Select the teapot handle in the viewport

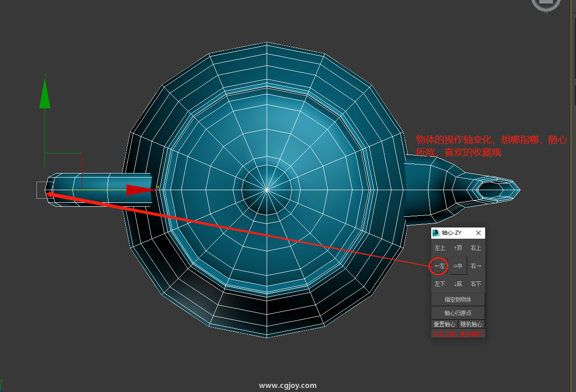(99, 190)
